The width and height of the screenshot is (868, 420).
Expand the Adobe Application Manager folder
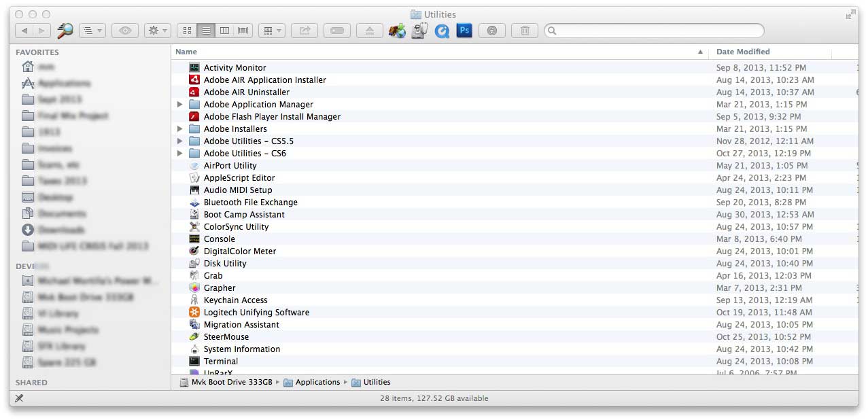click(180, 105)
